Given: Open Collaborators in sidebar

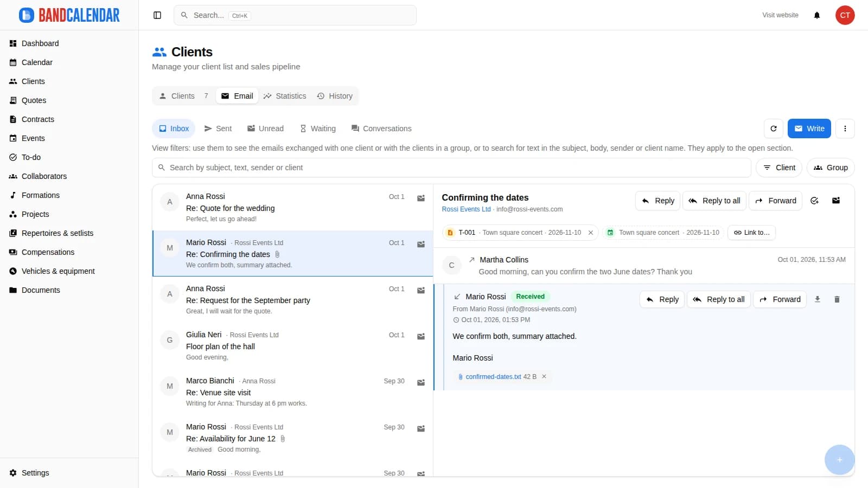Looking at the screenshot, I should [69, 176].
